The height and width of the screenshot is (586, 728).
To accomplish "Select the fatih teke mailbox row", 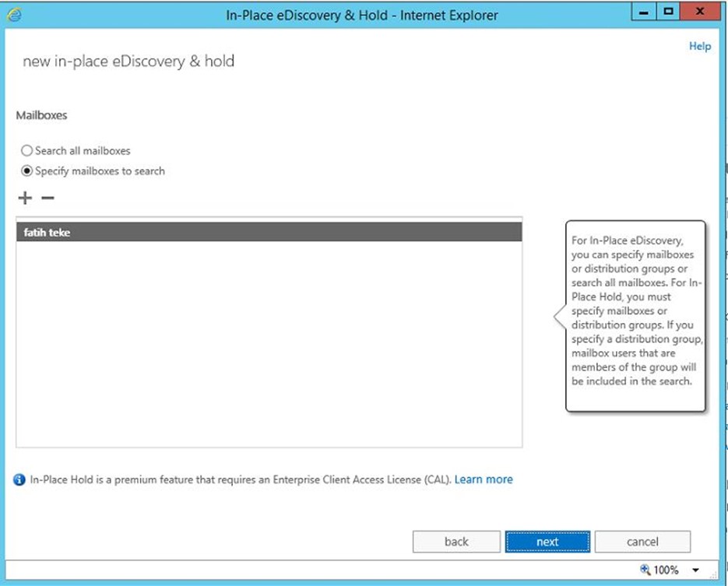I will click(269, 232).
